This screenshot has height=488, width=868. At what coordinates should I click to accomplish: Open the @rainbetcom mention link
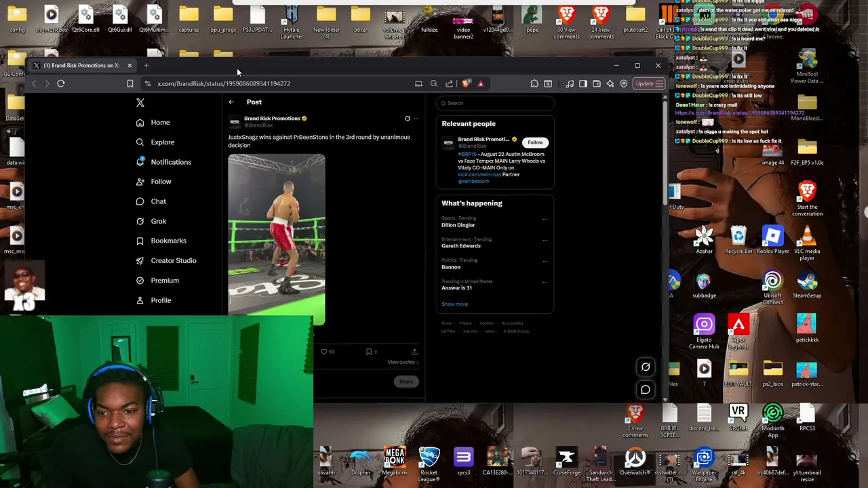473,181
